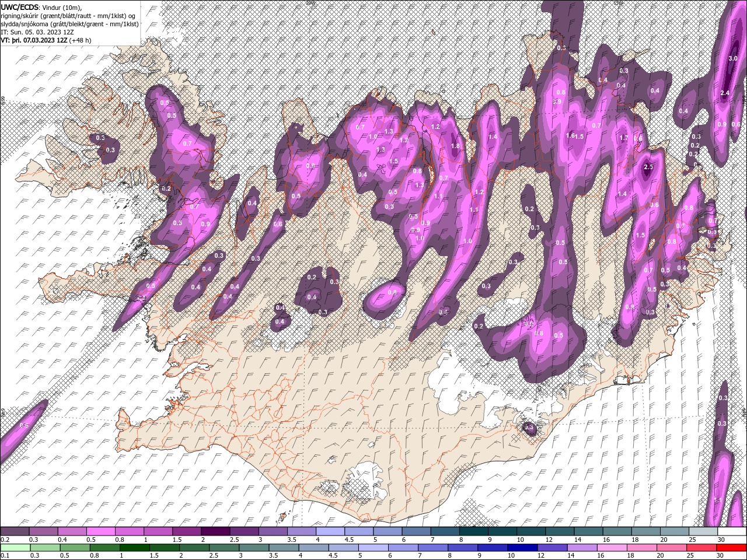Click the pure red swatch above the lower 30 label
This screenshot has height=560, width=747.
[x=732, y=548]
